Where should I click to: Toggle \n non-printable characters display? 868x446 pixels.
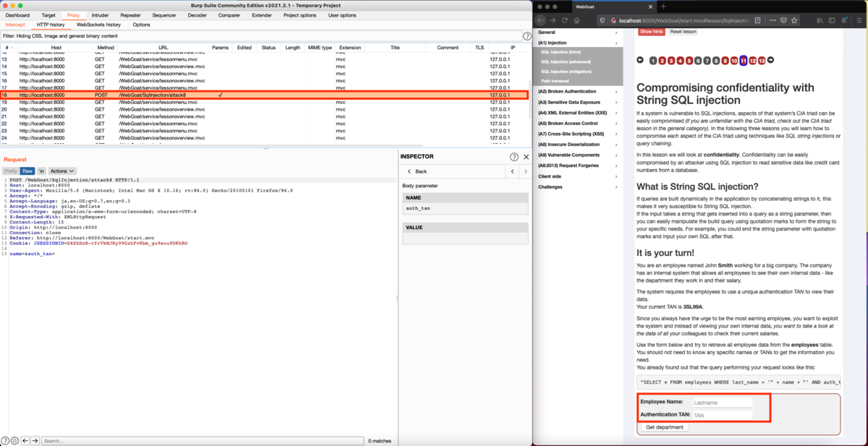[41, 171]
